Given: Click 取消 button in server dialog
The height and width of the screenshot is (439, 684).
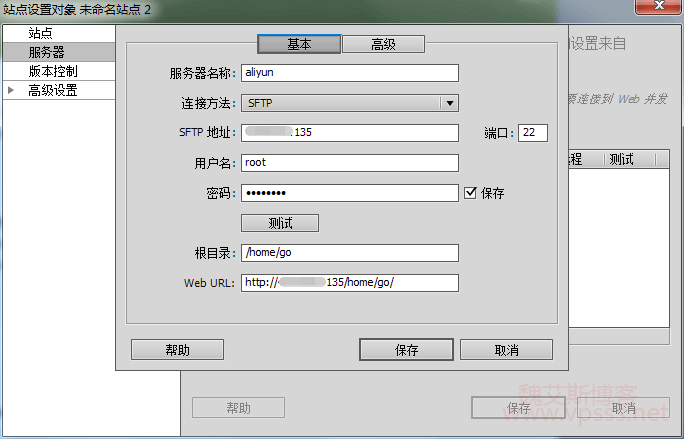Looking at the screenshot, I should [x=506, y=350].
